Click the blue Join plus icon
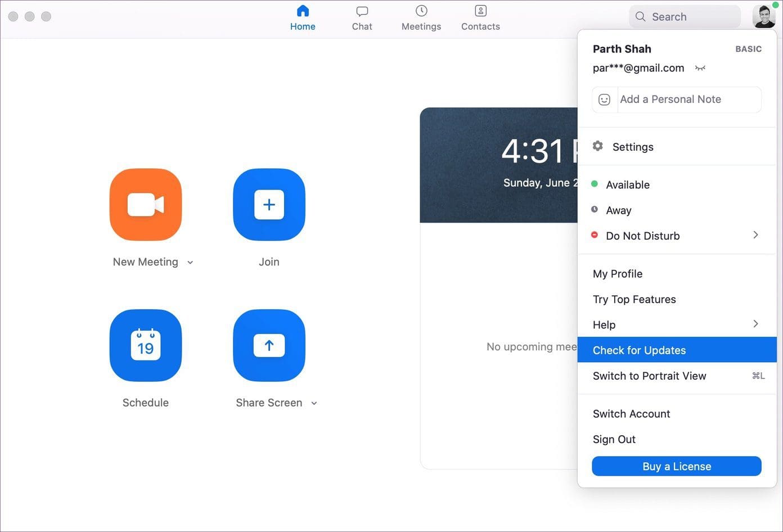The image size is (783, 532). coord(269,205)
